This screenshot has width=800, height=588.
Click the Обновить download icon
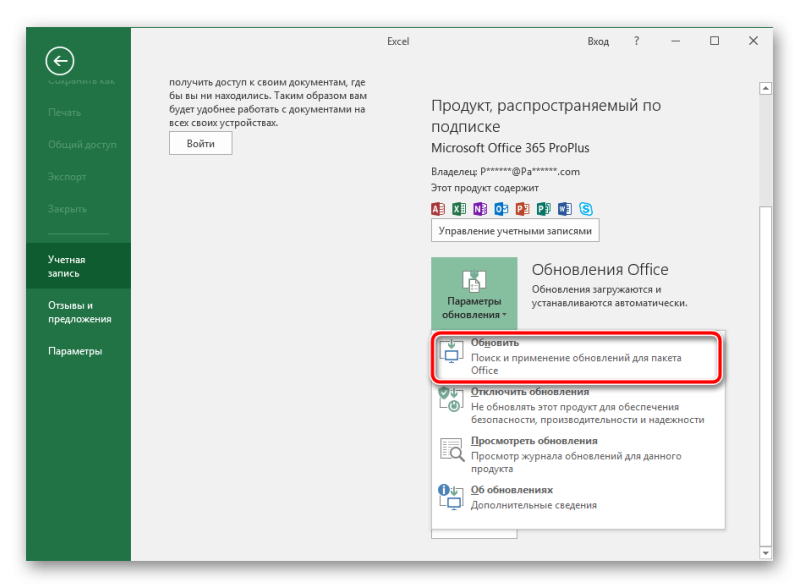pos(451,351)
